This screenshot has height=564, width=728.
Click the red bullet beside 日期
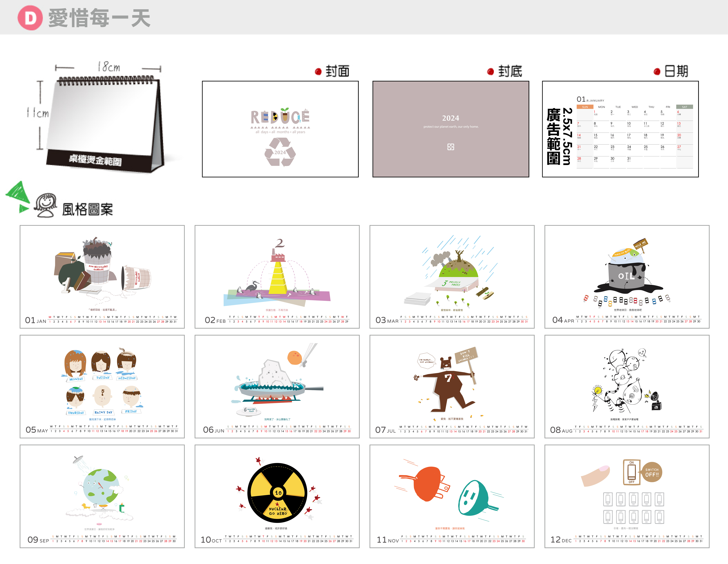pos(657,72)
